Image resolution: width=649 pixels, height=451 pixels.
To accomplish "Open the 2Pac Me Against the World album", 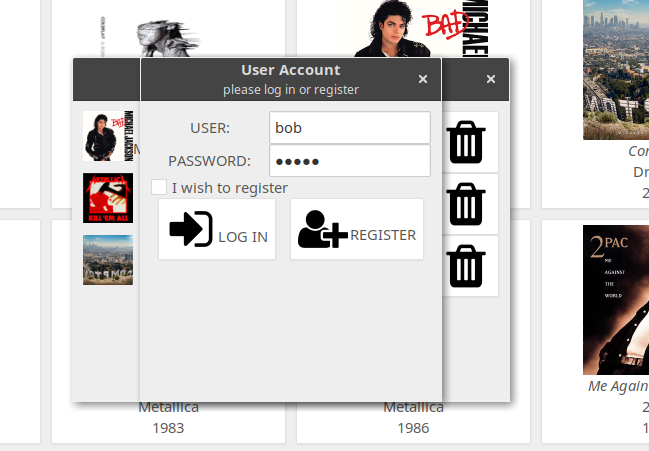I will point(616,300).
